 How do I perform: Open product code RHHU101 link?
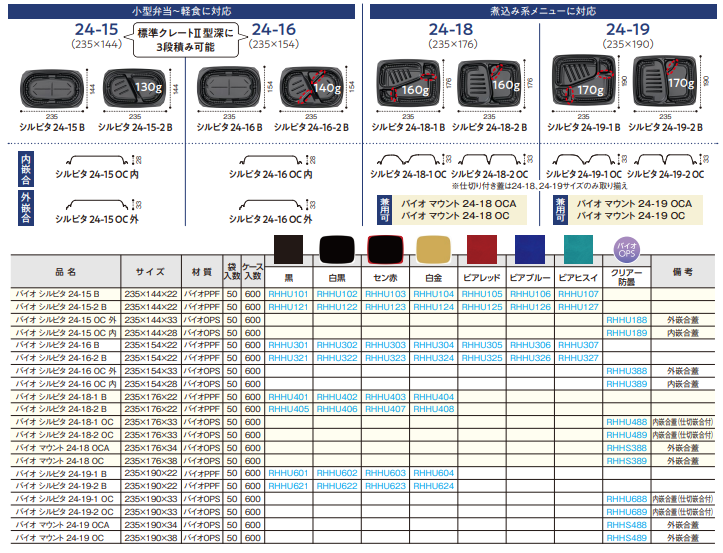click(x=289, y=295)
